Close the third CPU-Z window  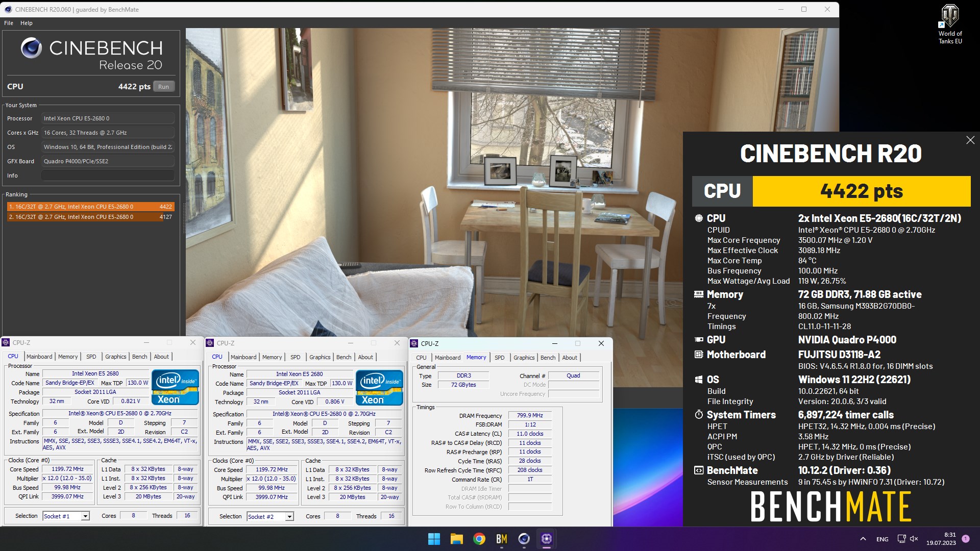pos(601,343)
